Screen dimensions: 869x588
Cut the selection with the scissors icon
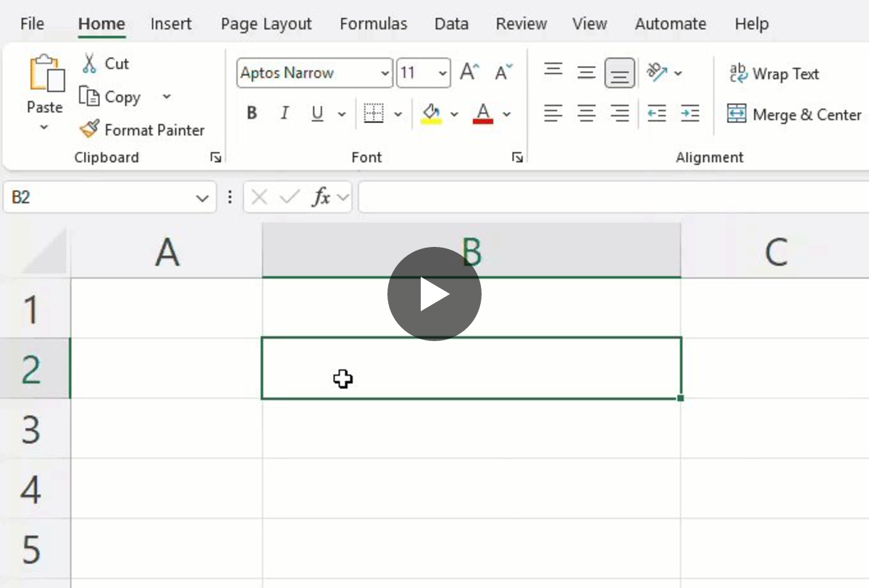tap(89, 63)
